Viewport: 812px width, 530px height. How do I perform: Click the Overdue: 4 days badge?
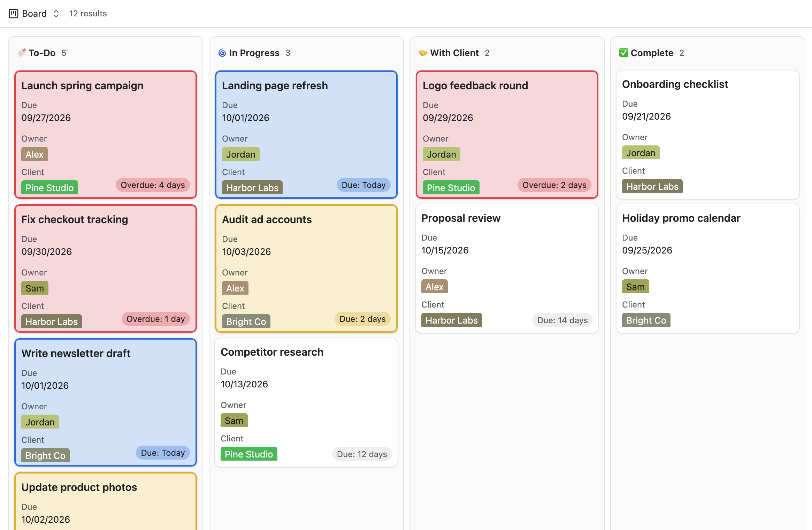coord(153,185)
